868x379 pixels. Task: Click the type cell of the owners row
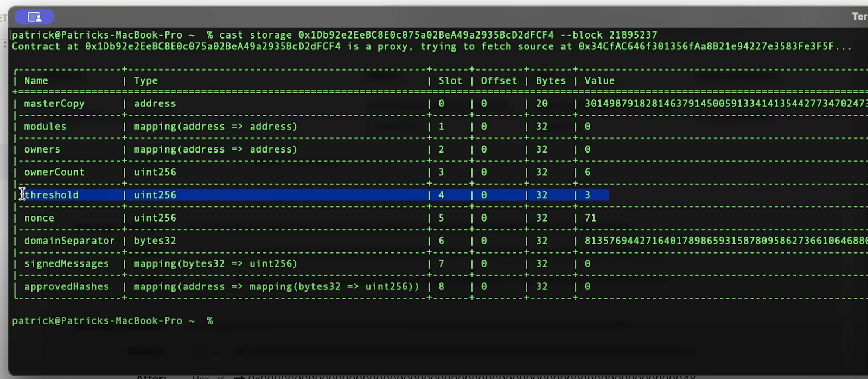[x=216, y=149]
